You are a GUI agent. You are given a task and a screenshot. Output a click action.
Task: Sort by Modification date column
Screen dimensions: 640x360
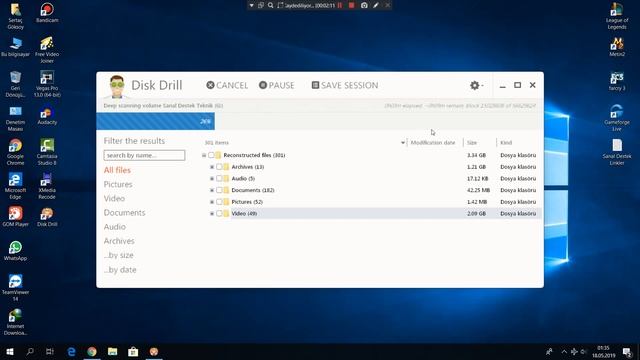433,142
